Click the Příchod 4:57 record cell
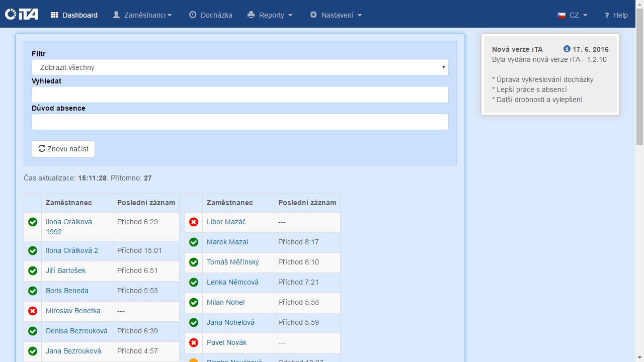 [146, 351]
